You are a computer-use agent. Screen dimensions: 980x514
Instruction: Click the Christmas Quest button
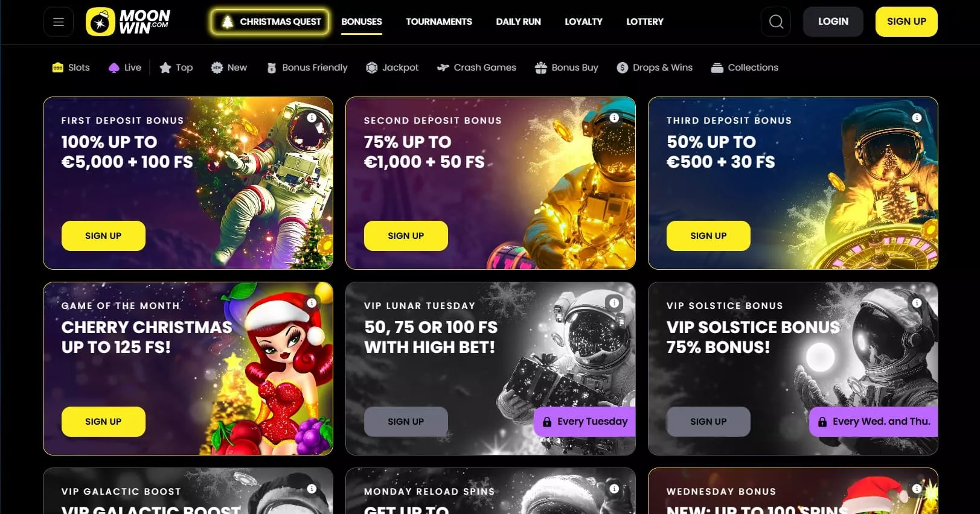coord(270,22)
